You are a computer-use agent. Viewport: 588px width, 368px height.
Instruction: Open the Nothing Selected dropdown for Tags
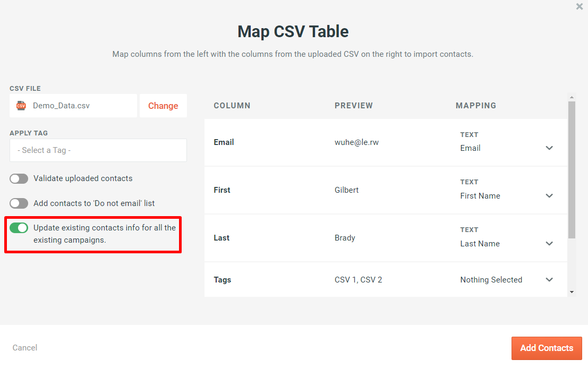click(549, 280)
